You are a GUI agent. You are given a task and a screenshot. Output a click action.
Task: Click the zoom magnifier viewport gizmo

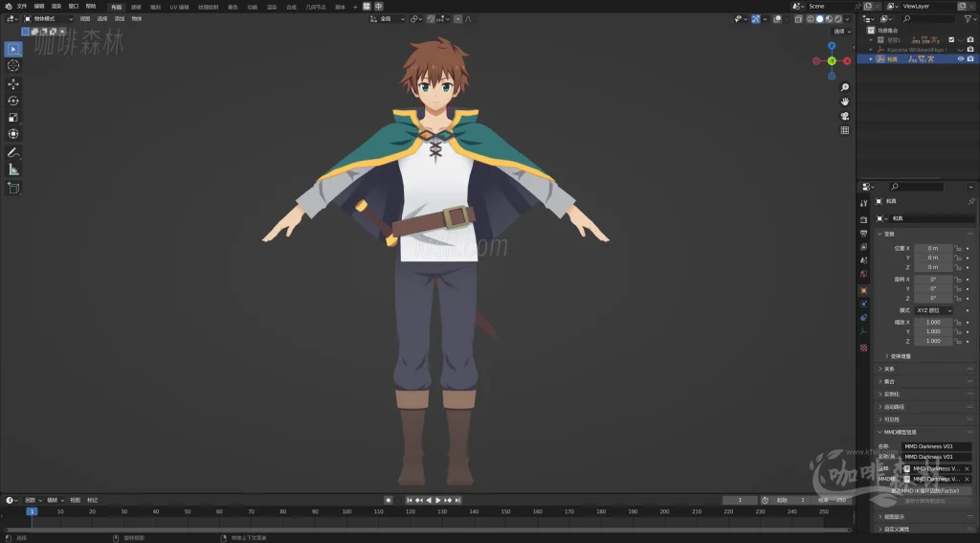click(845, 87)
